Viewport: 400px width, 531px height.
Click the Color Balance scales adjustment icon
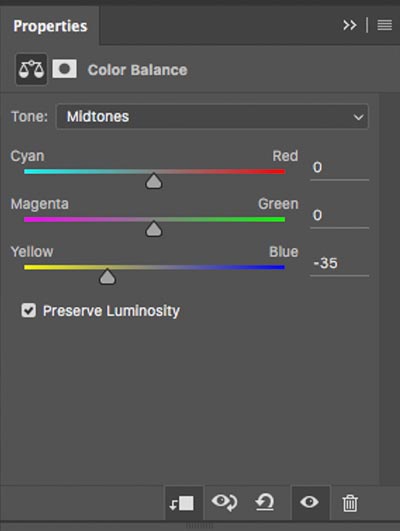tap(31, 69)
